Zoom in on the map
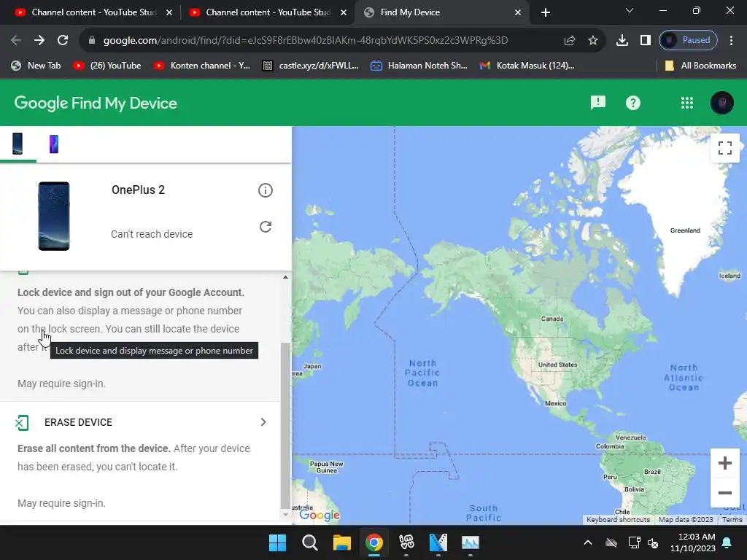The image size is (747, 560). pos(724,463)
